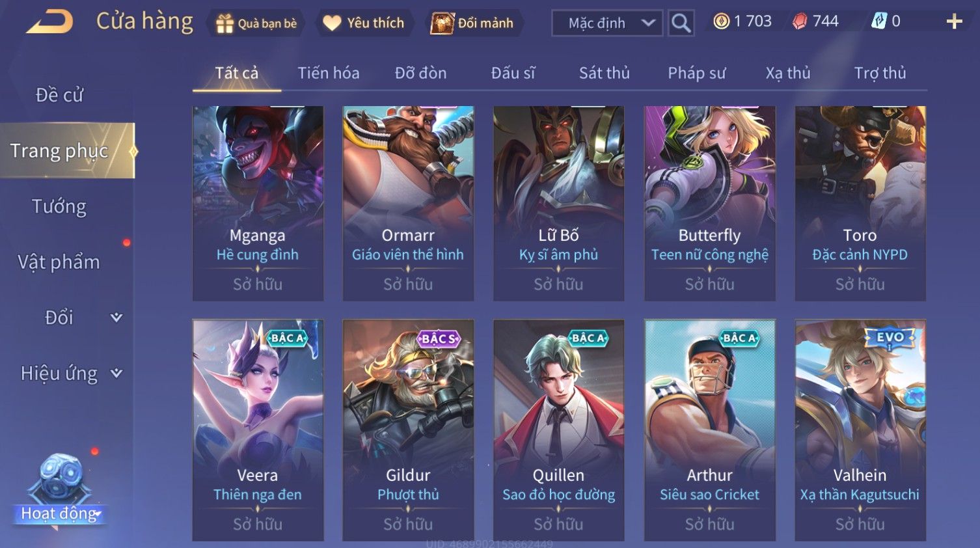
Task: Open Valhein Xạ thần Kagutsuchi skin card
Action: point(860,430)
